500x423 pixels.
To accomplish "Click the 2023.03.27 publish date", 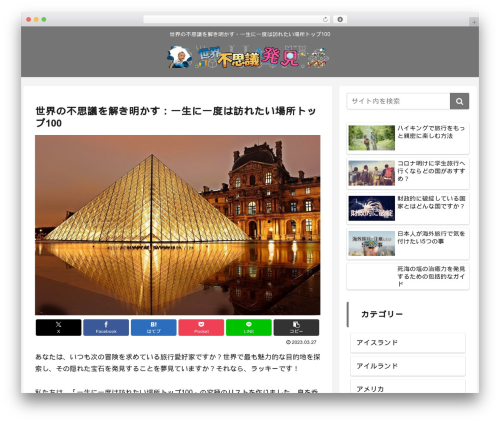I will tap(301, 342).
